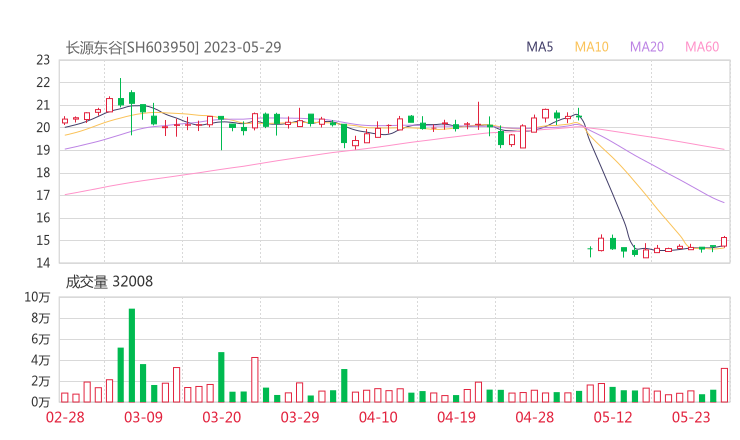This screenshot has width=740, height=440.
Task: Select the 03-20 date axis label
Action: [x=222, y=417]
